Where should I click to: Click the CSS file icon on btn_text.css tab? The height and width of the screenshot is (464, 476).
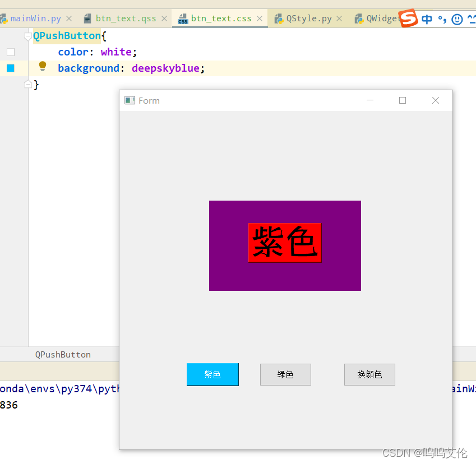click(182, 18)
